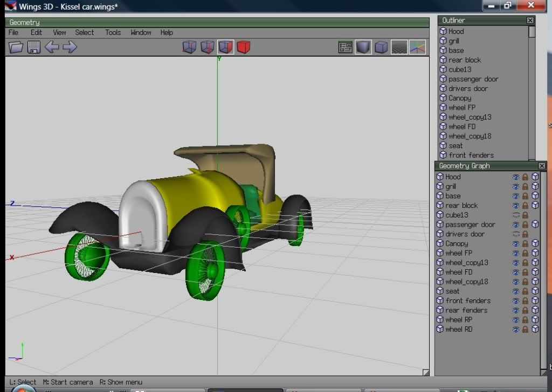552x392 pixels.
Task: Click the Undo left arrow icon
Action: [x=52, y=47]
